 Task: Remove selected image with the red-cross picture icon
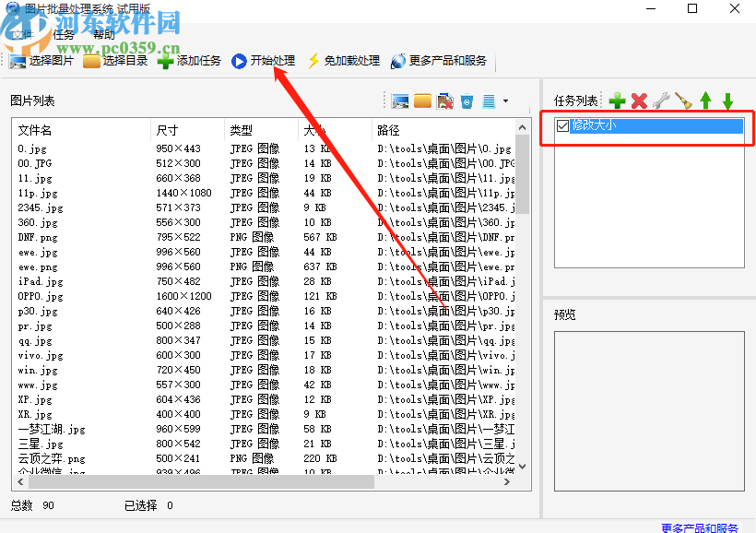(445, 101)
